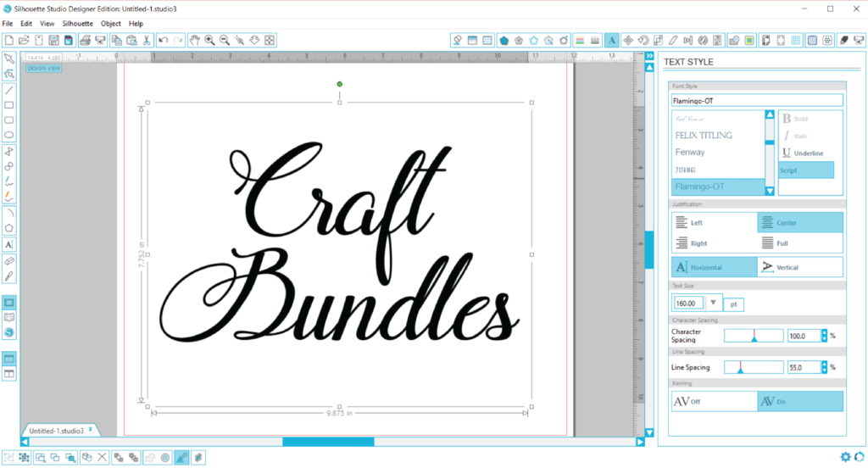Toggle Bold font style

795,119
